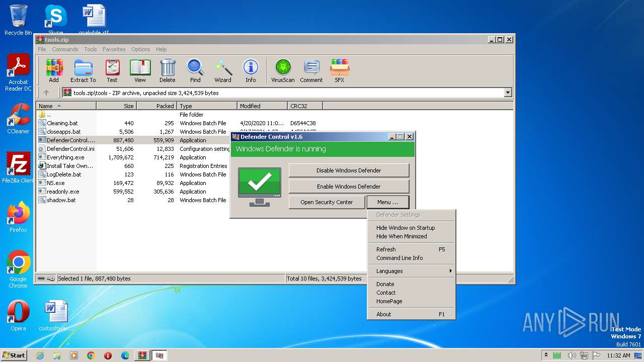Open the archive path dropdown arrow
The height and width of the screenshot is (362, 644).
[508, 93]
